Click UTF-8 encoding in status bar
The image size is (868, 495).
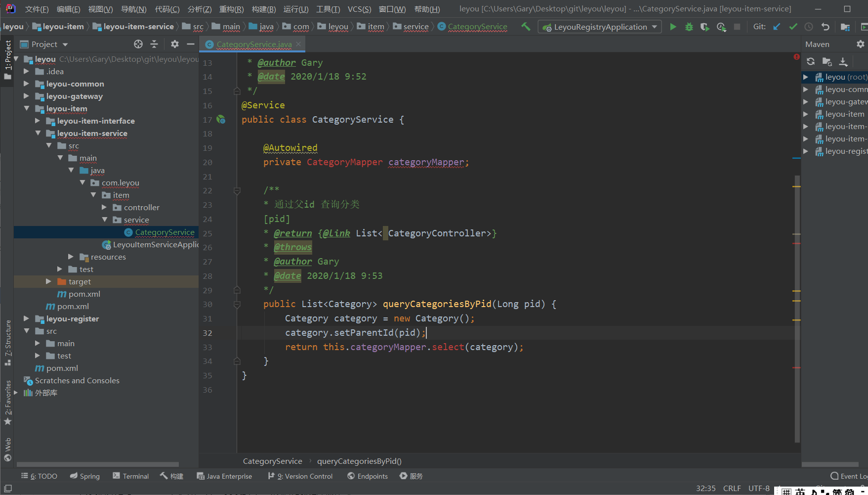[x=759, y=488]
